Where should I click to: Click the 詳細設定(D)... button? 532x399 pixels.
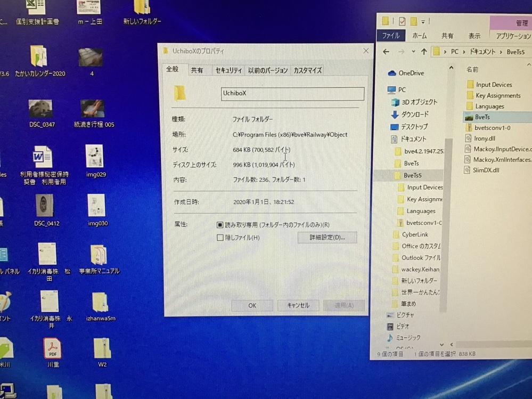327,238
